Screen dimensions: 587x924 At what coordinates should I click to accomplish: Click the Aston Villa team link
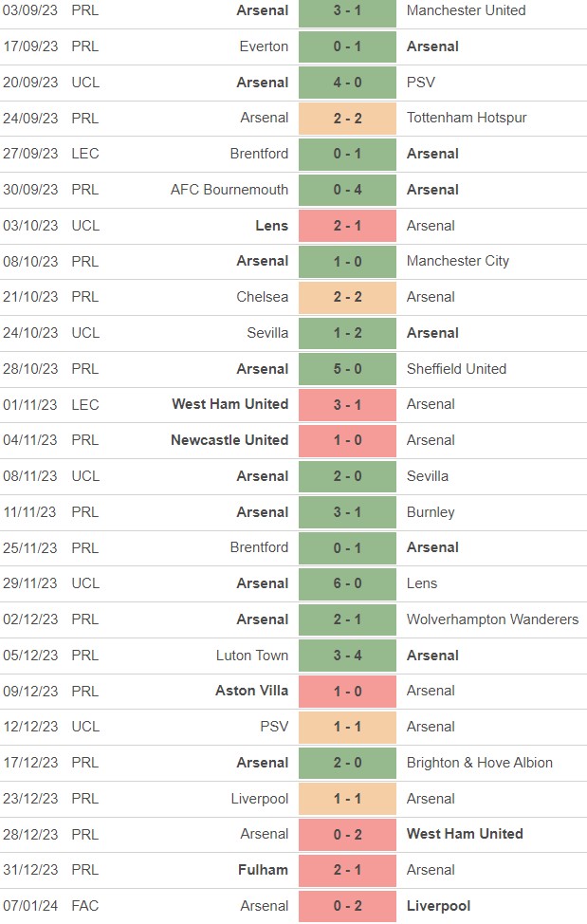coord(251,691)
